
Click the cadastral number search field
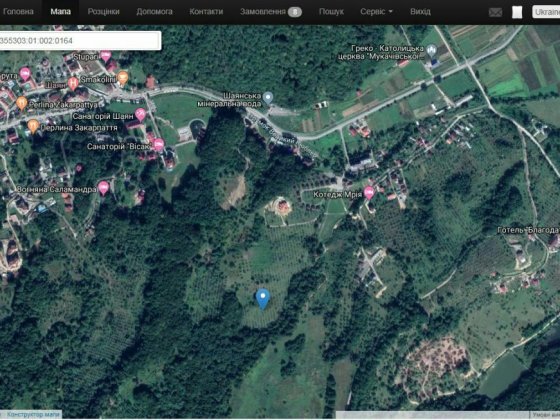click(80, 41)
